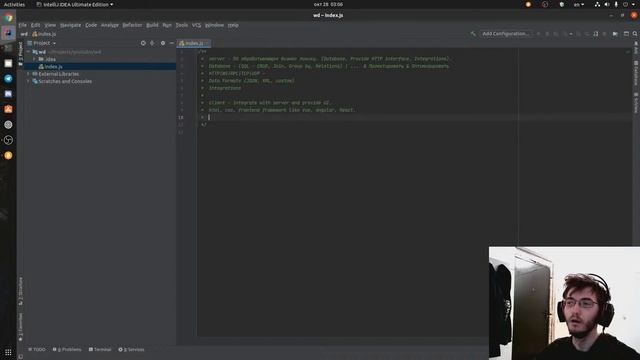Toggle the Favorites tool window side tab
Screen dimensions: 640x360
tap(20, 327)
